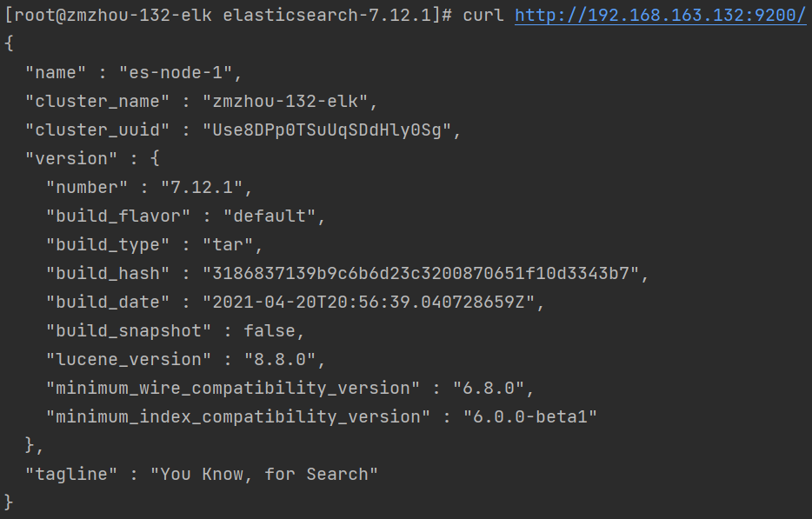
Task: Click the final closing curly brace
Action: coord(9,502)
